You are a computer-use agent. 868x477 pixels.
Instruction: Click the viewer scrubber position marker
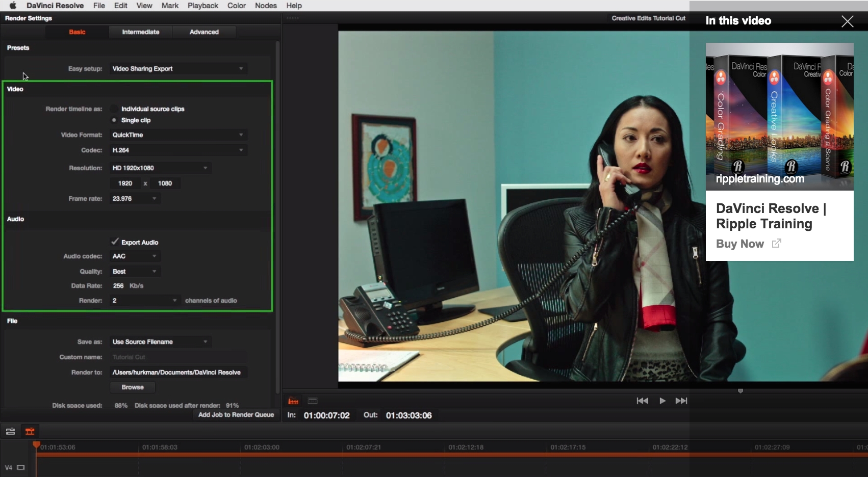coord(741,391)
